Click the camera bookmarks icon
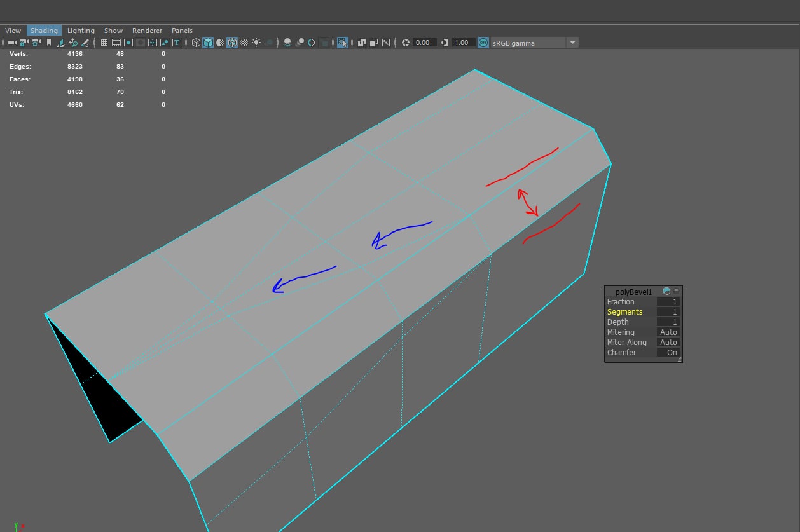Screen dimensions: 800x532 pyautogui.click(x=49, y=43)
